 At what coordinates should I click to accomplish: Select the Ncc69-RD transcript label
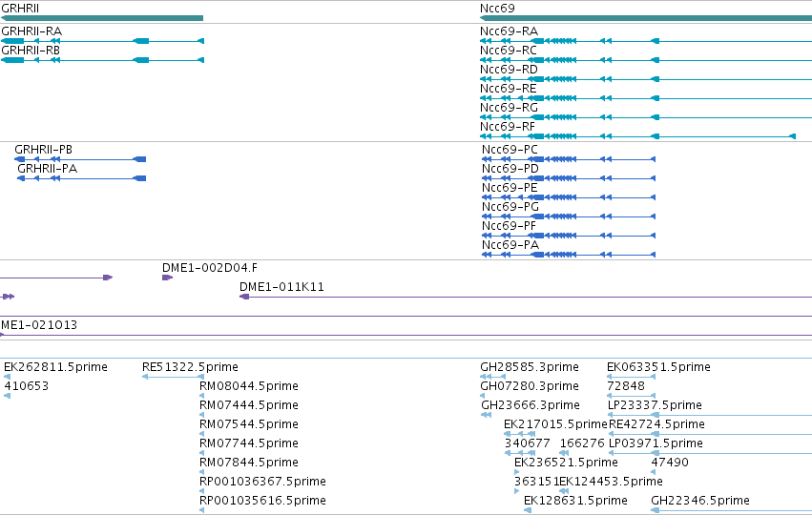(x=509, y=70)
